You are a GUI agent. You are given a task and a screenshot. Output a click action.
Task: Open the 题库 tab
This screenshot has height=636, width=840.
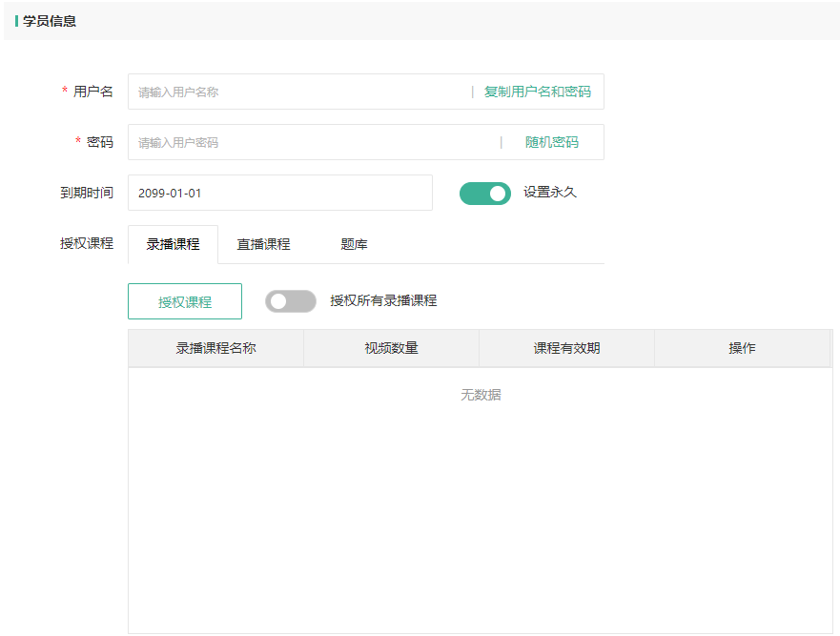[x=354, y=244]
